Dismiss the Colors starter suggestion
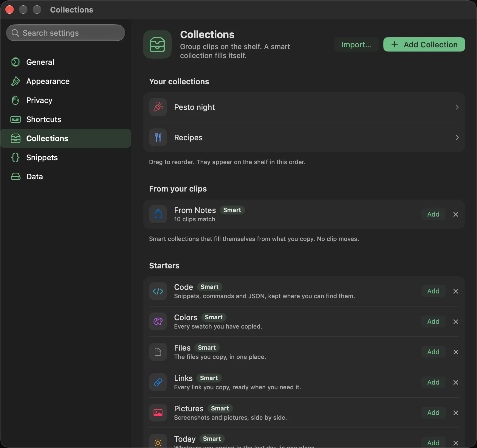477x448 pixels. point(456,321)
